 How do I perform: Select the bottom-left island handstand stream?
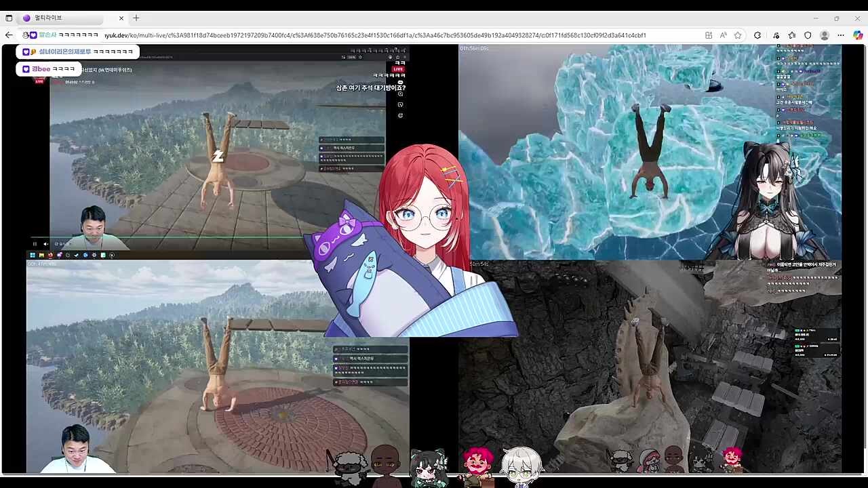tap(217, 366)
